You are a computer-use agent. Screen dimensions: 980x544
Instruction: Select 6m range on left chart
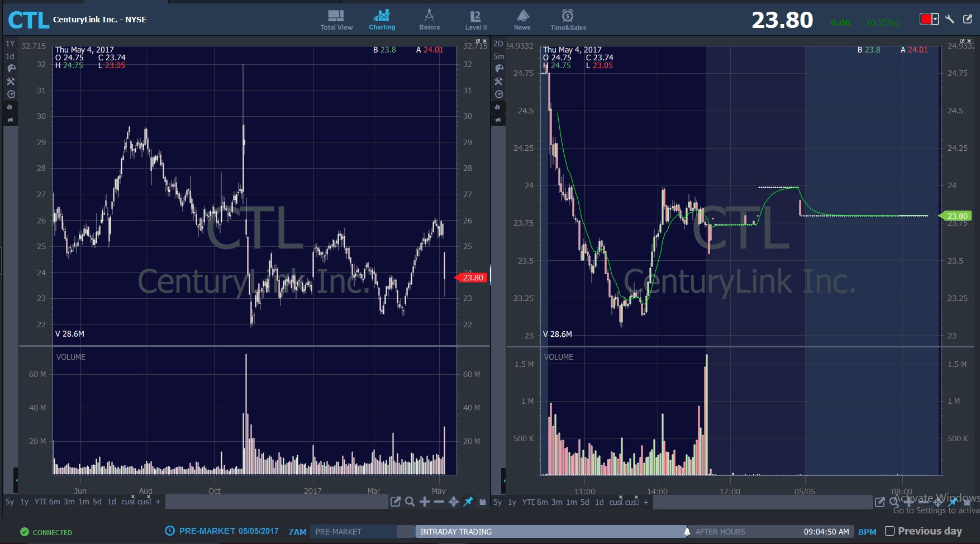click(54, 502)
